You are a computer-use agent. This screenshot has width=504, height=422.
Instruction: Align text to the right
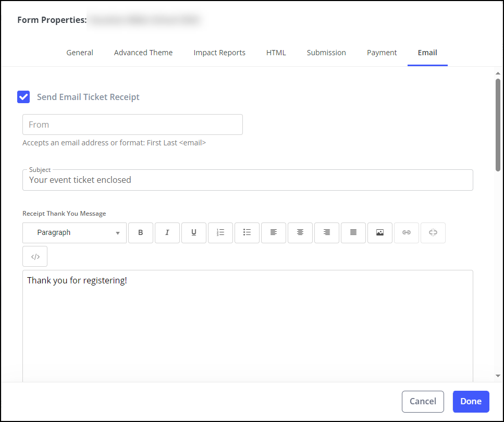tap(327, 233)
